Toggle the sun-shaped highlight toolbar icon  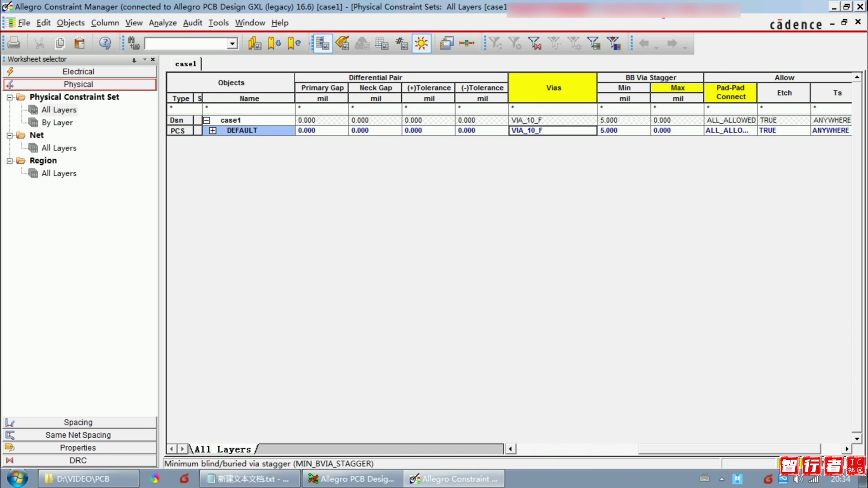(x=421, y=43)
